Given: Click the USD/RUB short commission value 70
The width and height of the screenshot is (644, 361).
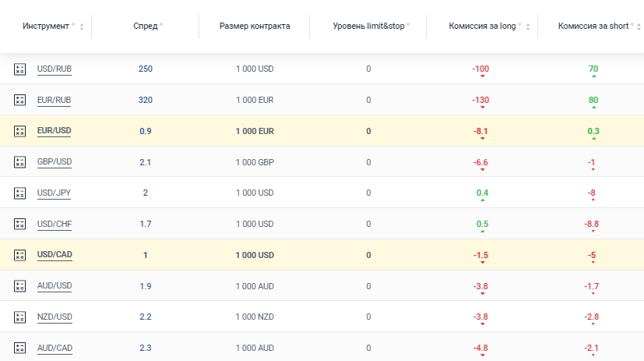Looking at the screenshot, I should 593,69.
